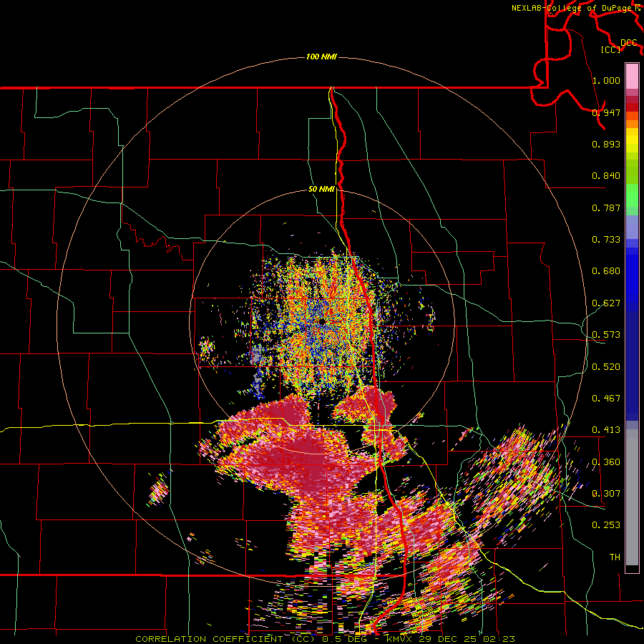Click the bright green segment of the color bar
644x644 pixels.
coord(632,195)
